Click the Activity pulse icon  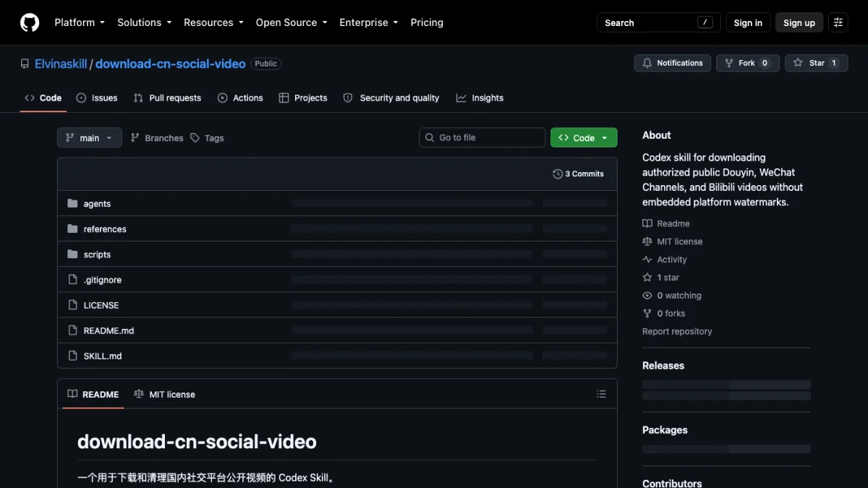pos(647,260)
